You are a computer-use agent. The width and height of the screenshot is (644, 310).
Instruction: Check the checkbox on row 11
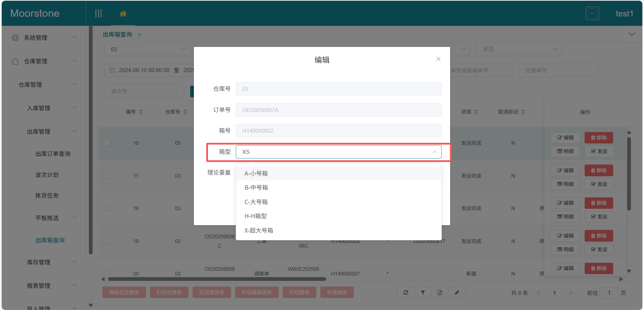[x=107, y=175]
